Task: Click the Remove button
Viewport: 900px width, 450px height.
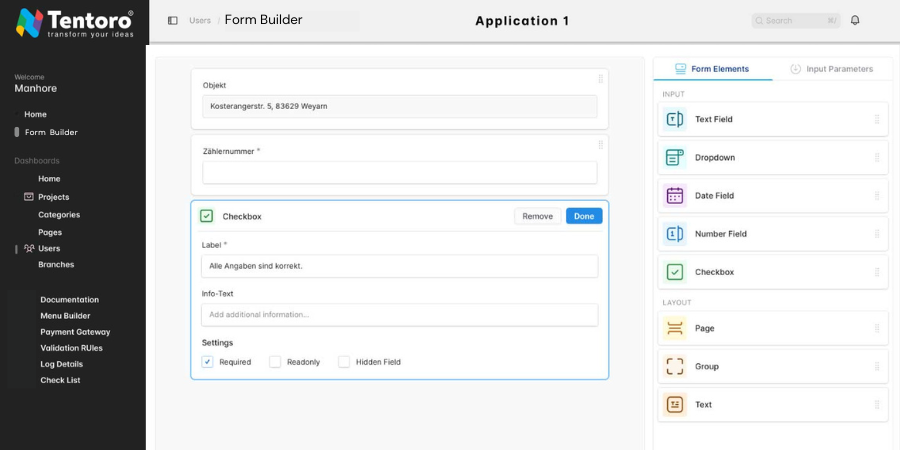Action: pyautogui.click(x=538, y=216)
